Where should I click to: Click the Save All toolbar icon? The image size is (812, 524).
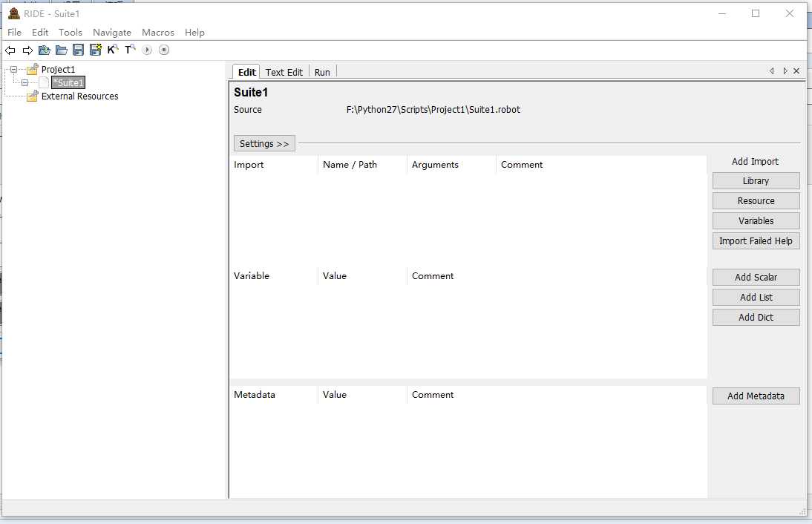pyautogui.click(x=95, y=50)
